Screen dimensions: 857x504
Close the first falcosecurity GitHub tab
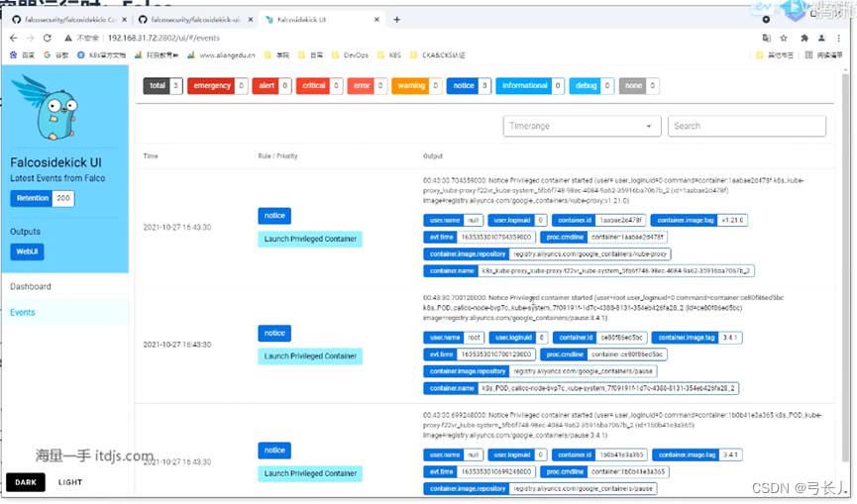click(x=124, y=20)
